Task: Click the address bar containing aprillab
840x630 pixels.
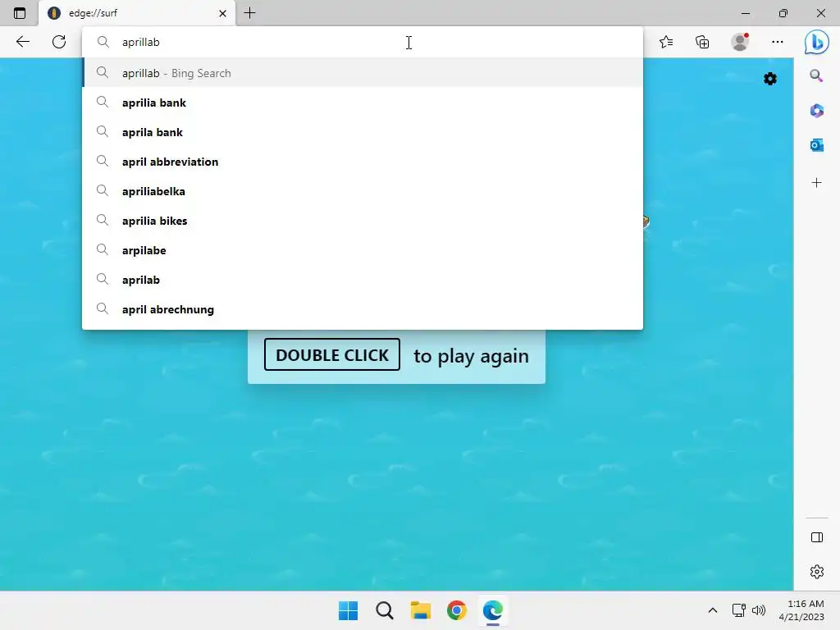Action: tap(362, 43)
